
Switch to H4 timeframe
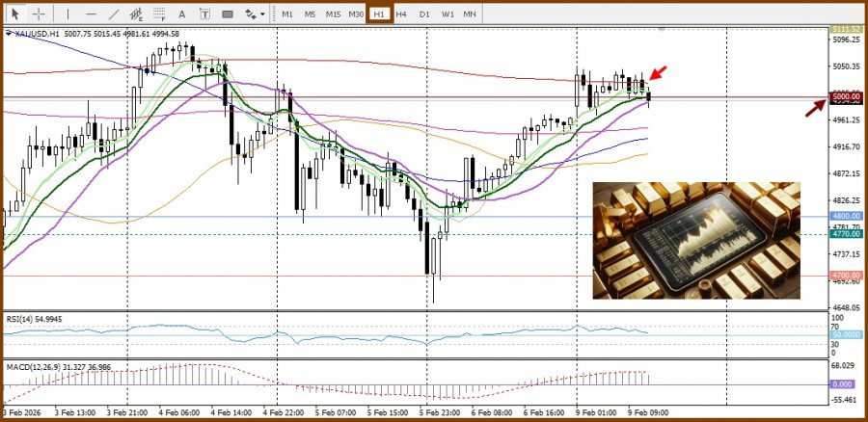coord(401,13)
